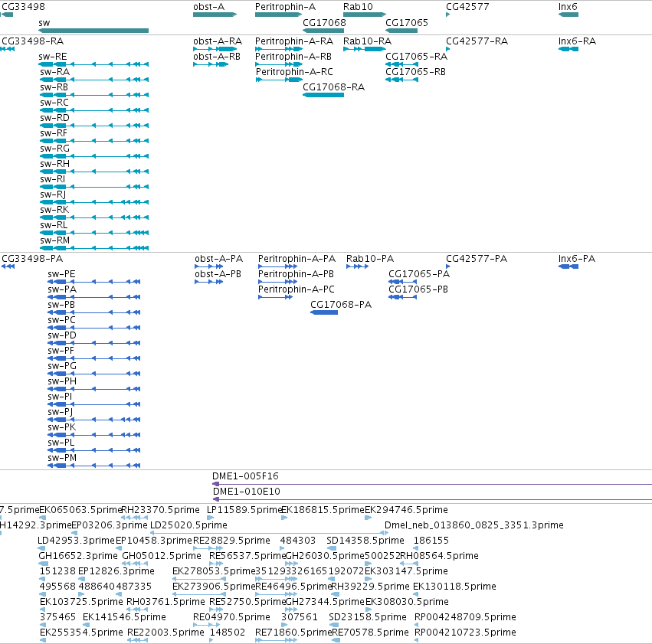The image size is (652, 644).
Task: Select EST RE04970.5prime
Action: point(231,616)
